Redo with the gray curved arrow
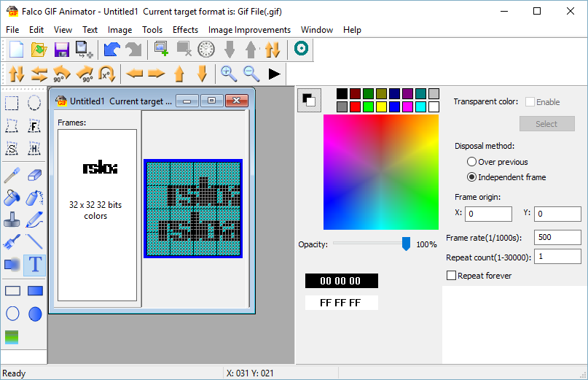 coord(133,49)
